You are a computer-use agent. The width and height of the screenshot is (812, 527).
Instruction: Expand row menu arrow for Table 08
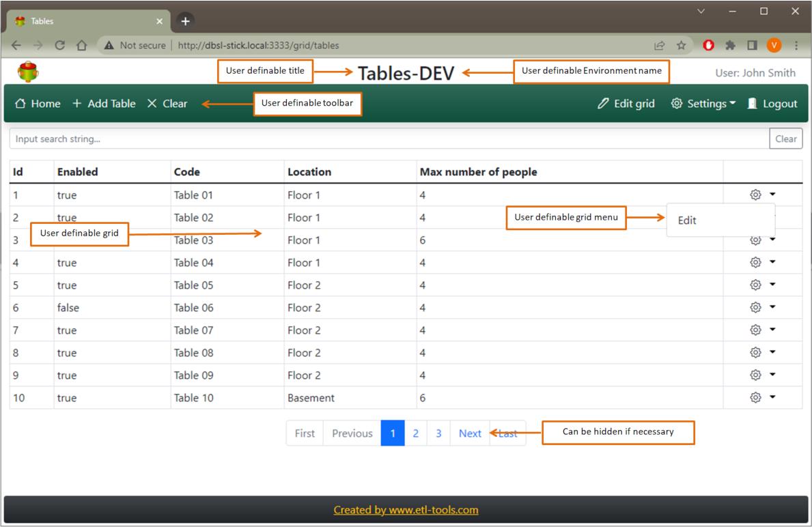coord(772,352)
